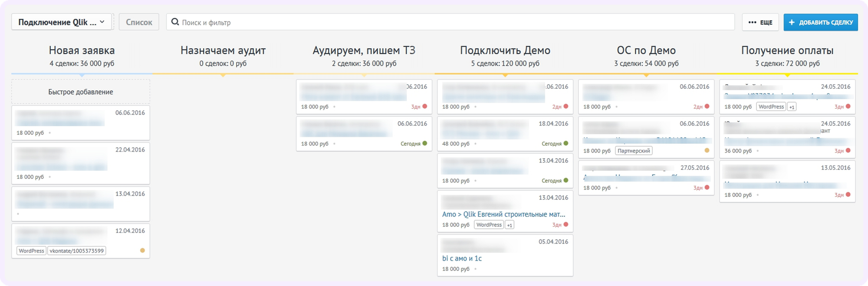
Task: Click green Сегодня dot on 48 000 руб card
Action: [566, 143]
